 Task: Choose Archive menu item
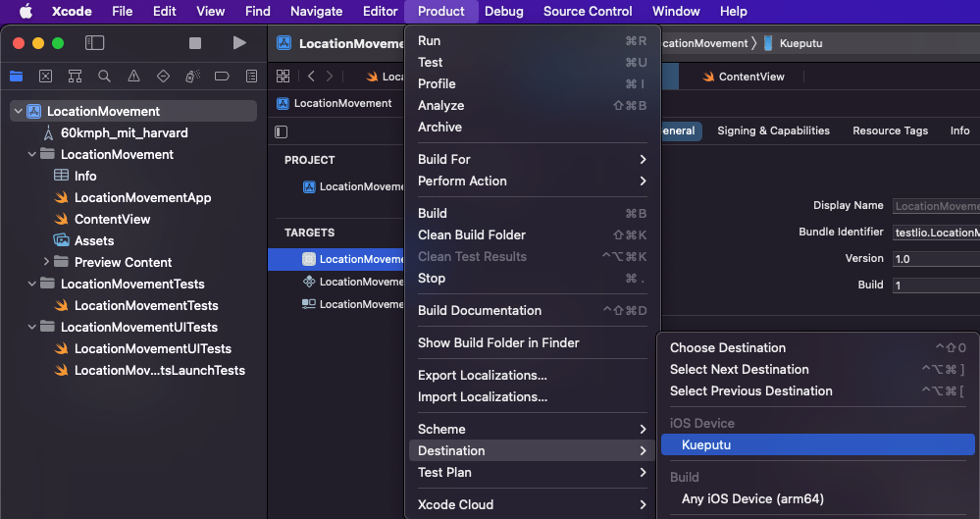click(532, 127)
